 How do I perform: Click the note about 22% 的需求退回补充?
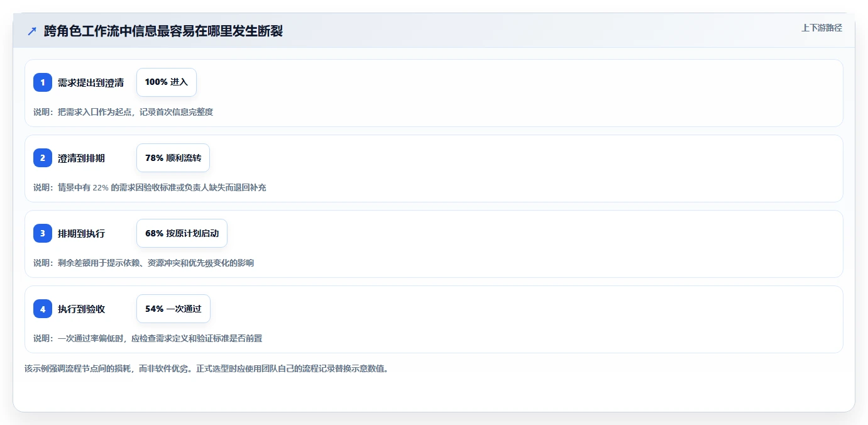[150, 187]
